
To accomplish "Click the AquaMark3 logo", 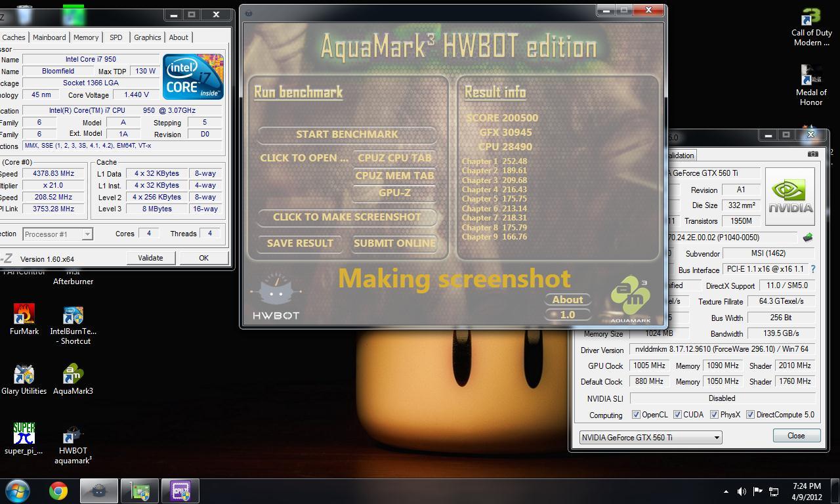I will point(631,301).
